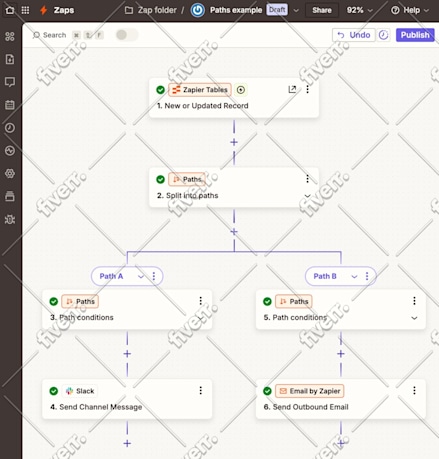This screenshot has width=439, height=459.
Task: Select step 3 Path conditions
Action: 127,310
